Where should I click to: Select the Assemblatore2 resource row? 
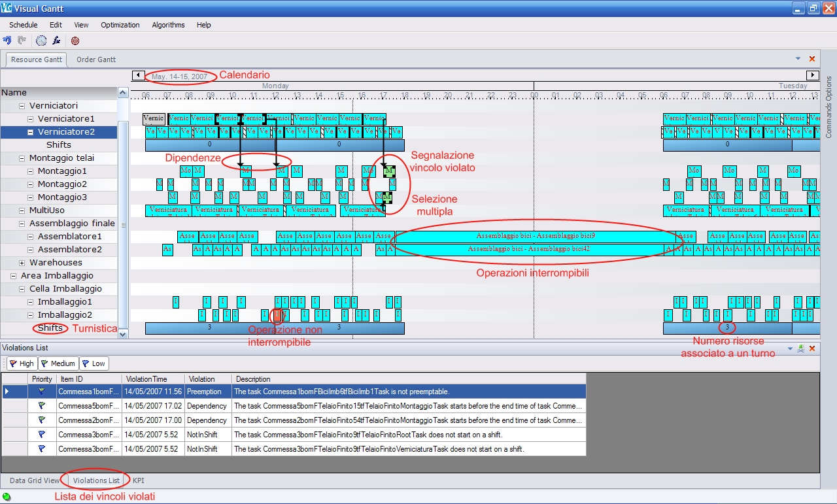tap(59, 250)
